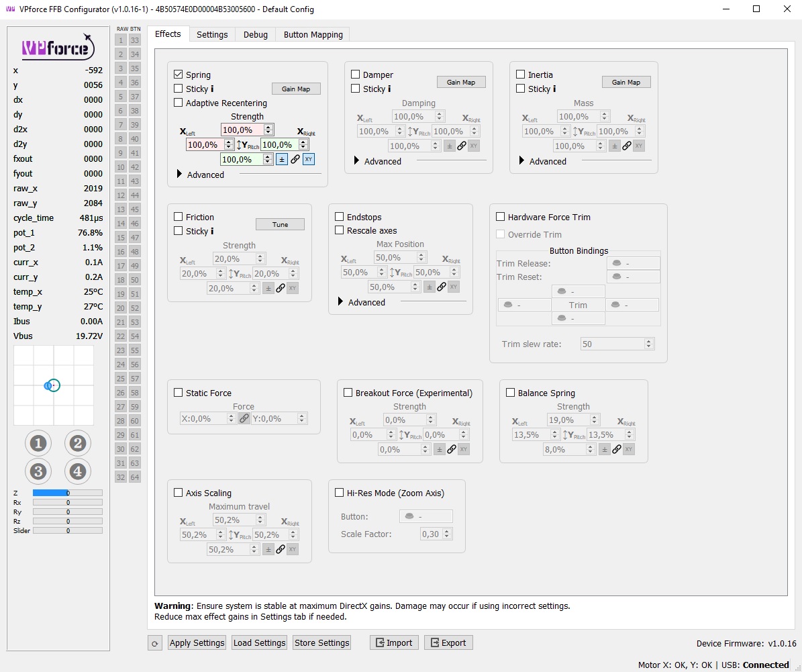Open the Button Mapping tab
The width and height of the screenshot is (802, 672).
pyautogui.click(x=313, y=34)
